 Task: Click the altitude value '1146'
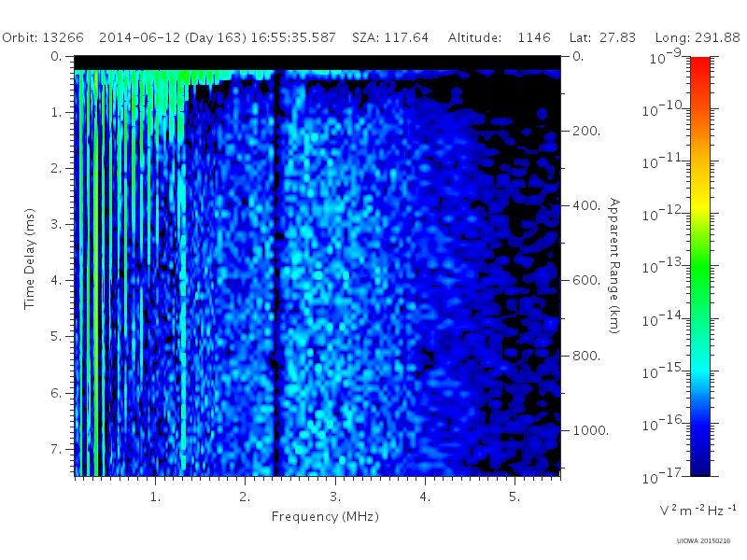tap(534, 37)
